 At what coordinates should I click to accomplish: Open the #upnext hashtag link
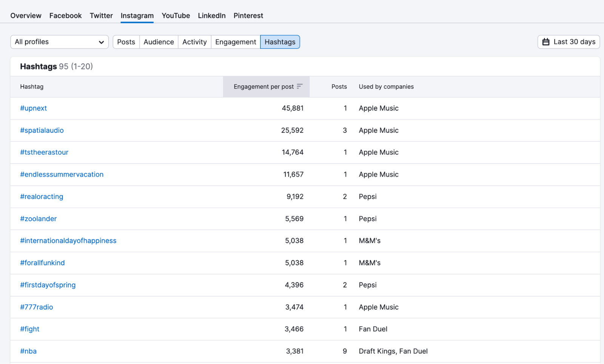[34, 108]
